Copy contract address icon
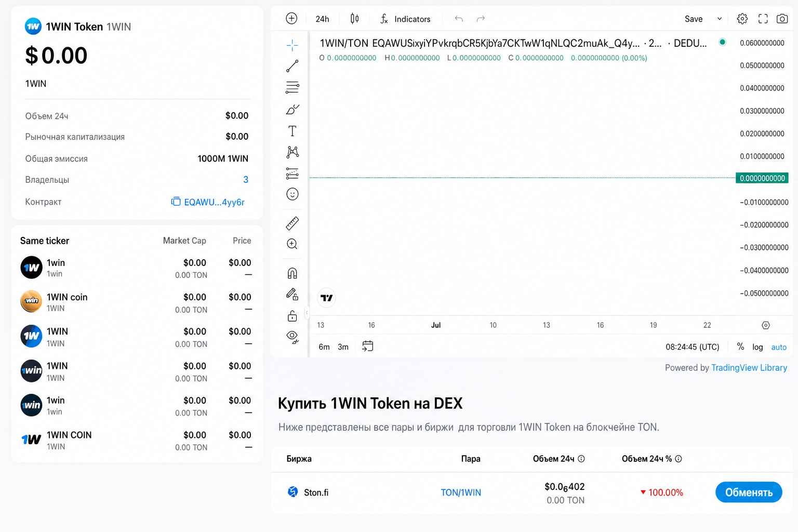 coord(176,201)
